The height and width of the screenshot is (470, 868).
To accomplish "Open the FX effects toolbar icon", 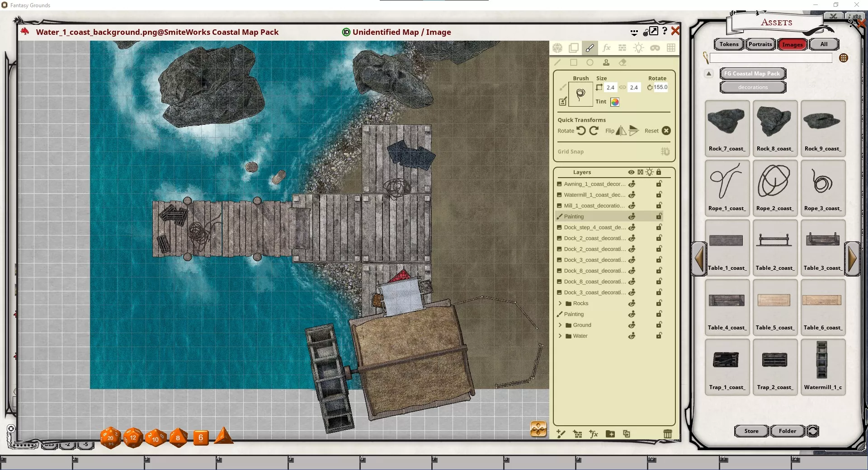I will coord(606,48).
